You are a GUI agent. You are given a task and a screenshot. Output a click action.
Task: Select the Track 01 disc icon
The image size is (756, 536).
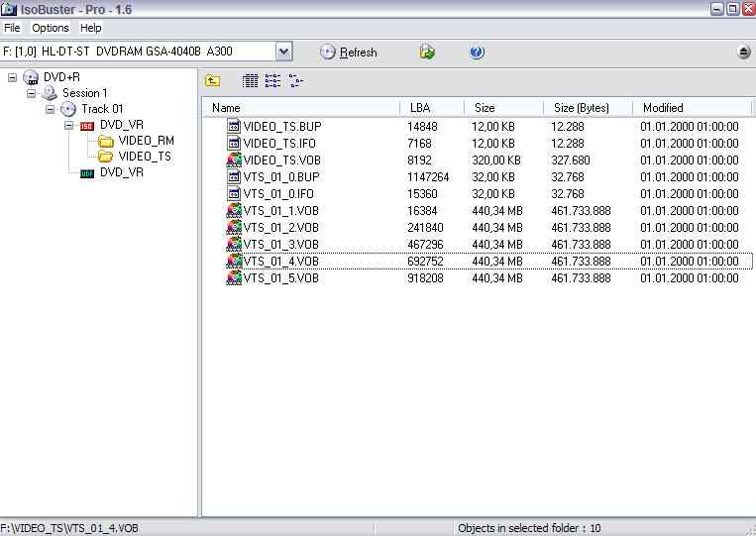68,109
